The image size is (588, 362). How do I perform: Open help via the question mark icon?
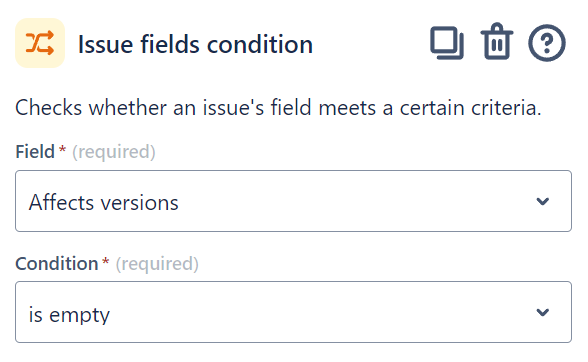tap(547, 43)
